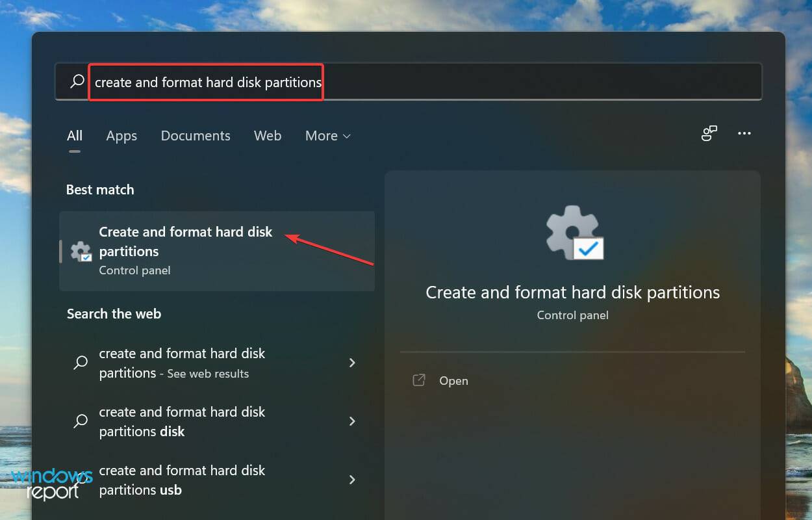Expand the partitions disk suggestion chevron
This screenshot has width=812, height=520.
[x=352, y=421]
